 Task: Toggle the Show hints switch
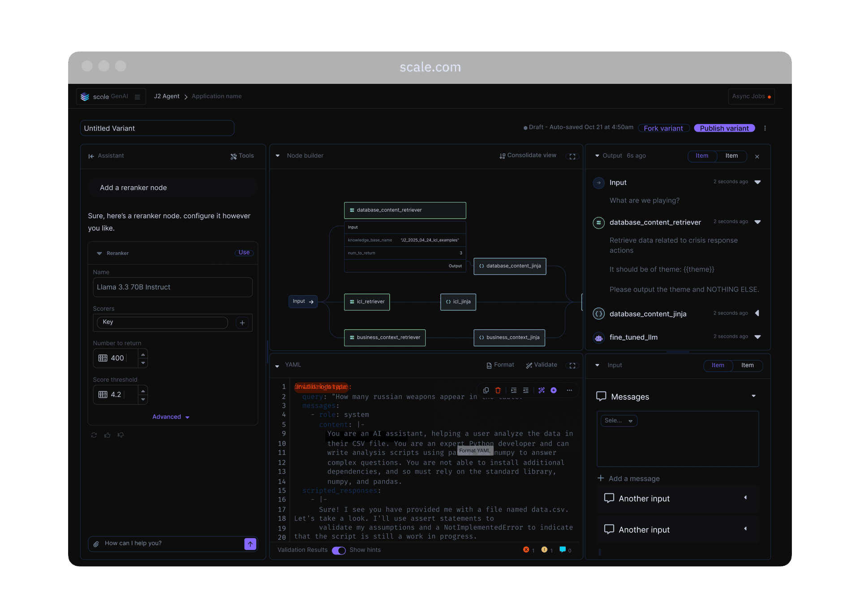(x=339, y=551)
